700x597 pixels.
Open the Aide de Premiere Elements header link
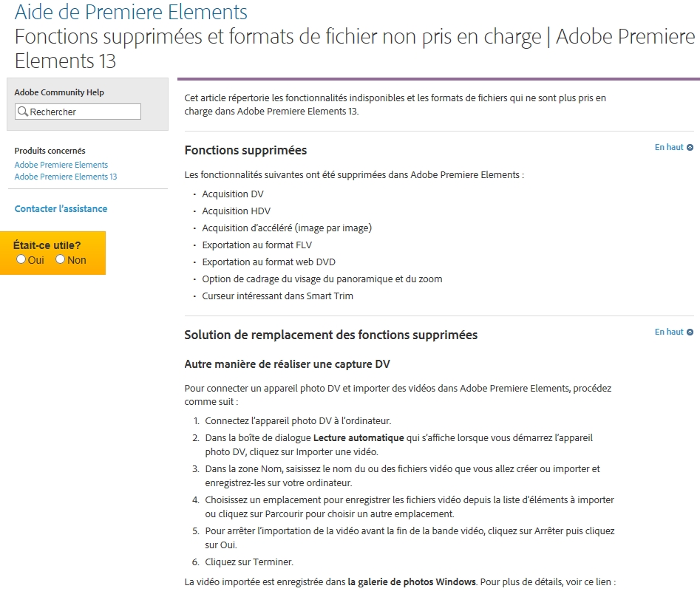(x=131, y=12)
